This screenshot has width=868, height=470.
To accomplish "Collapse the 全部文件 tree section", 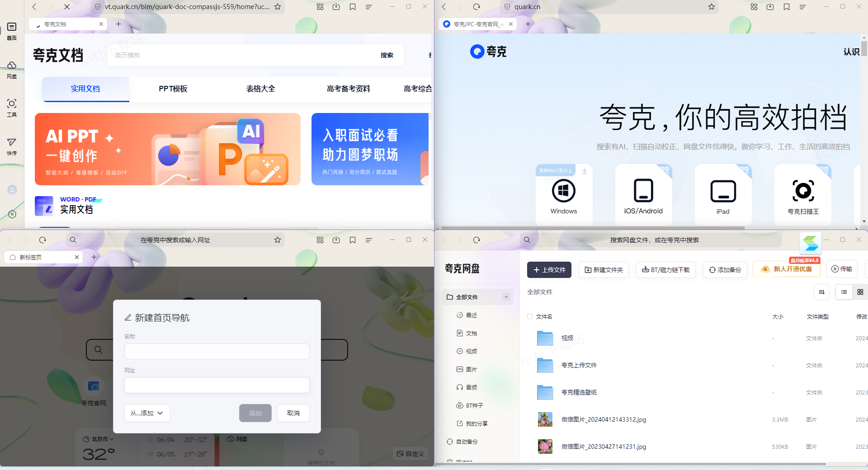I will [x=506, y=297].
